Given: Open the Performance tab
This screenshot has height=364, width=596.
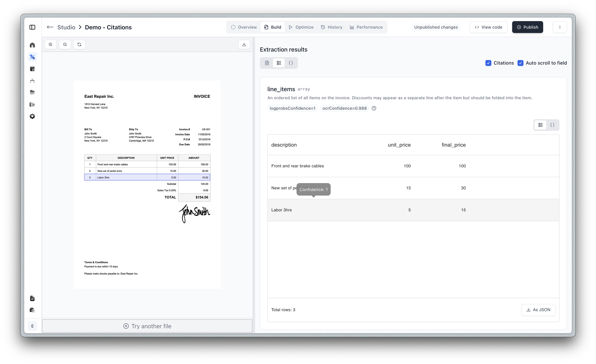Looking at the screenshot, I should click(366, 27).
